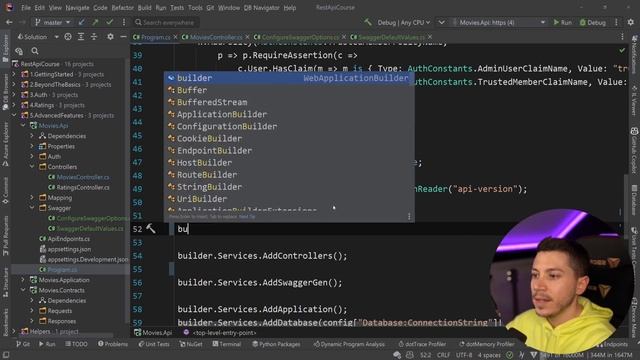Click the green Run button

coord(562,22)
